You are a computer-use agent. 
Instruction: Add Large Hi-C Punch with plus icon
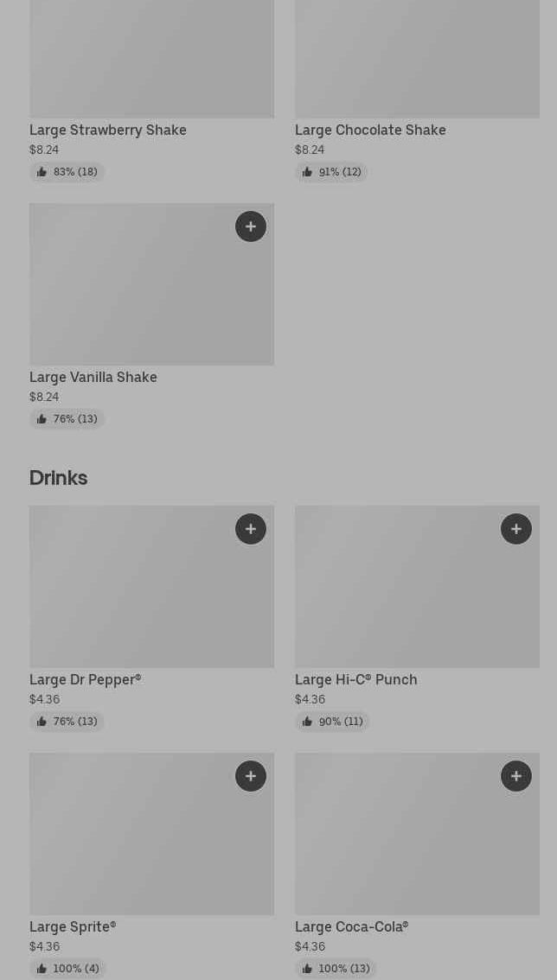click(x=516, y=529)
